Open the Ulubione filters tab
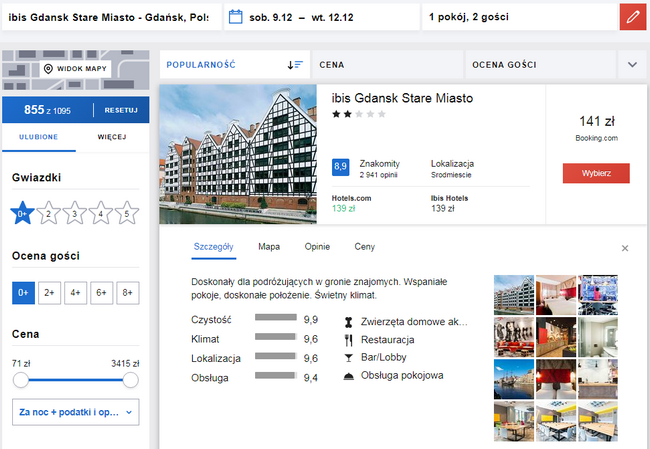Viewport: 650px width, 449px height. [39, 137]
